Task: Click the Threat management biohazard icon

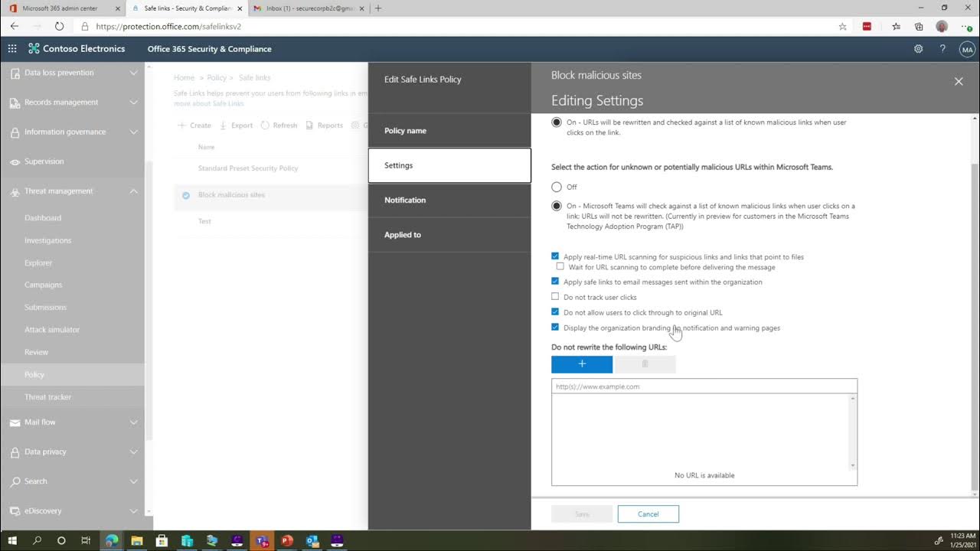Action: click(x=15, y=191)
